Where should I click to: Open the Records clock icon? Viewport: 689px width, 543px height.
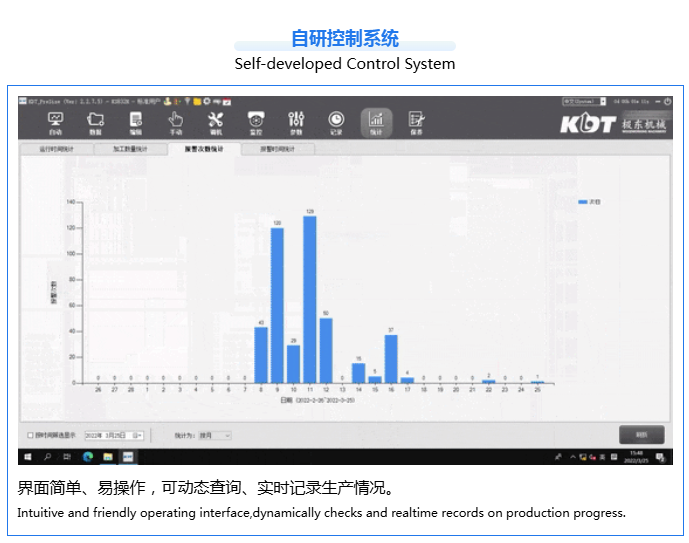pos(336,122)
